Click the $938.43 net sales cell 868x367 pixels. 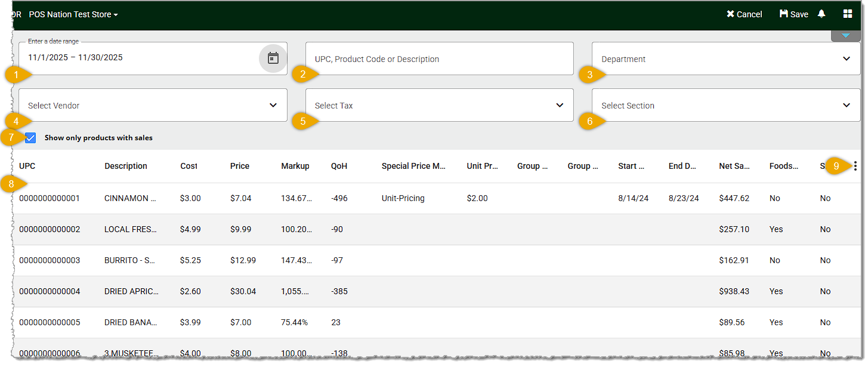(x=734, y=291)
